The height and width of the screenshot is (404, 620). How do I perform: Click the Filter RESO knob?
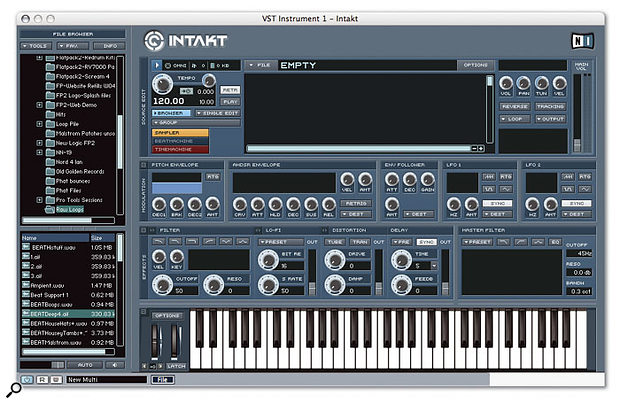pos(214,285)
